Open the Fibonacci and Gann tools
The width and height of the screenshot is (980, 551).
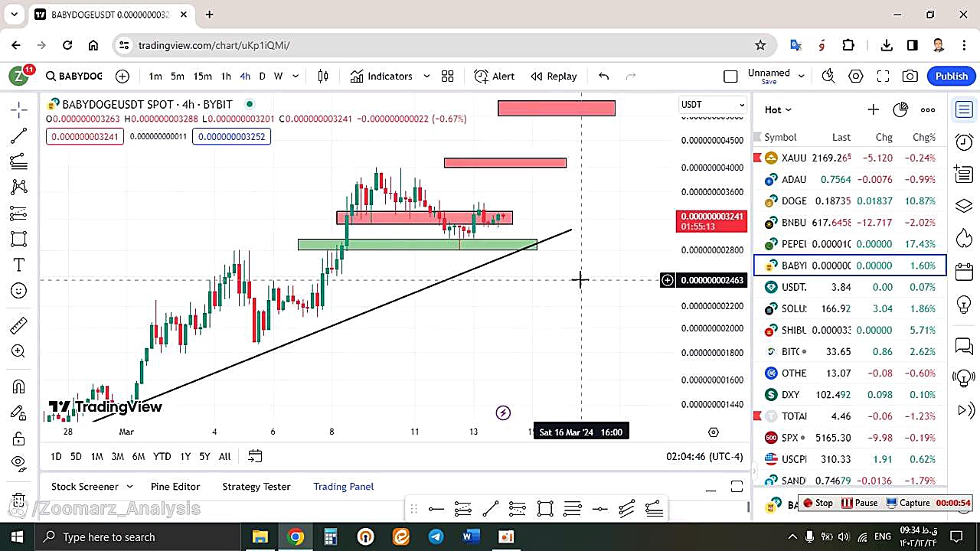(19, 161)
